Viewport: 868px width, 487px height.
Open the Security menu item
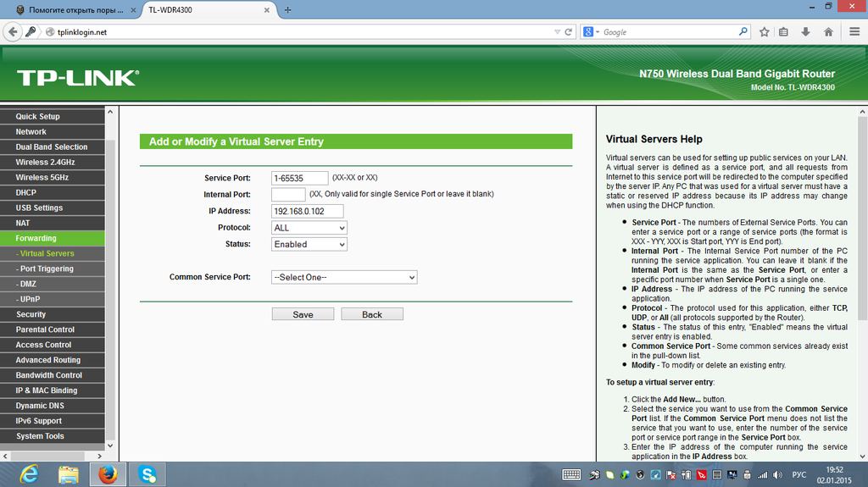pyautogui.click(x=52, y=314)
